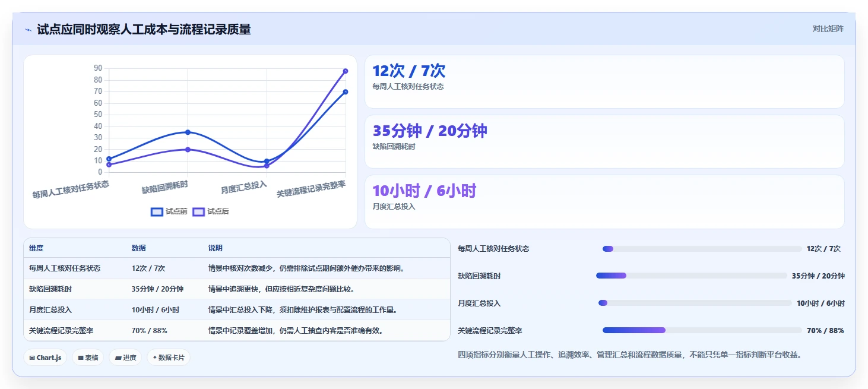Click the chart x-axis label 关键流程记录完整率
Image resolution: width=868 pixels, height=389 pixels.
tap(311, 189)
